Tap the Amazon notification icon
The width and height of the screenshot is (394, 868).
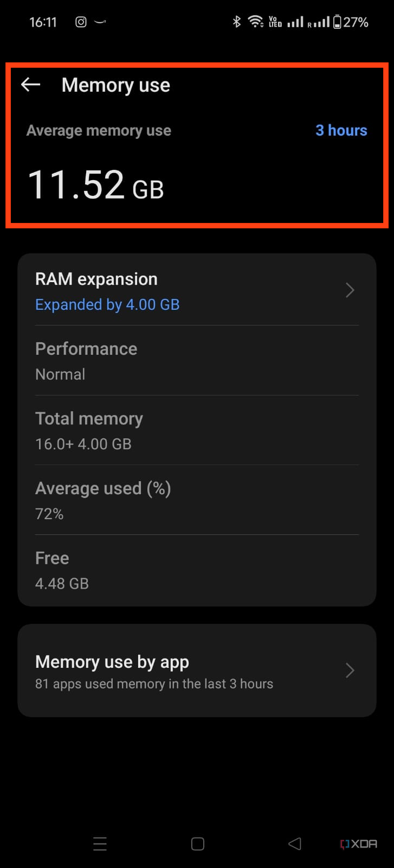click(100, 22)
